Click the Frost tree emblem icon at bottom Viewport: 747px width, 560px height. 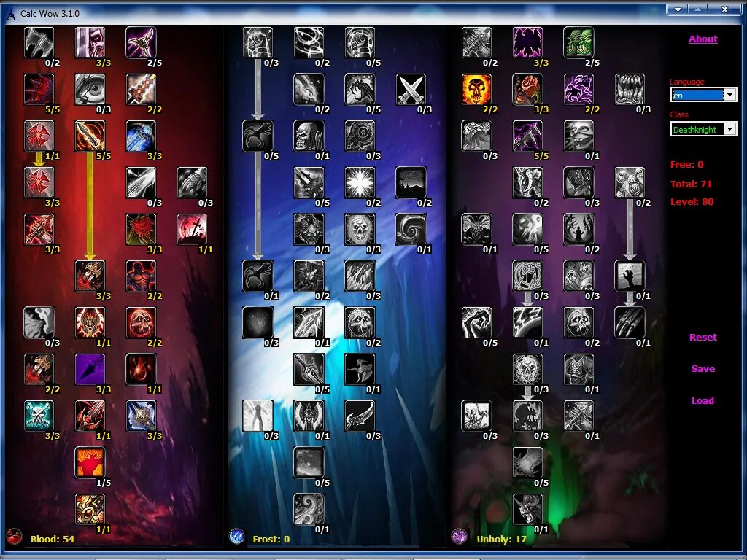pos(236,537)
